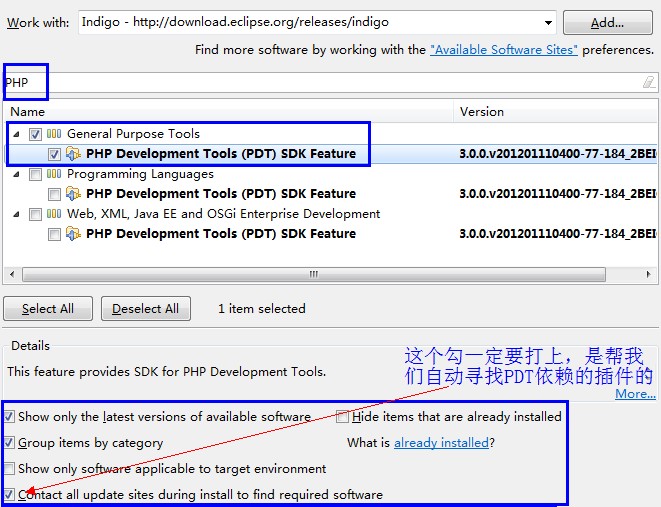This screenshot has width=661, height=507.
Task: Click the Deselect All button
Action: [x=146, y=309]
